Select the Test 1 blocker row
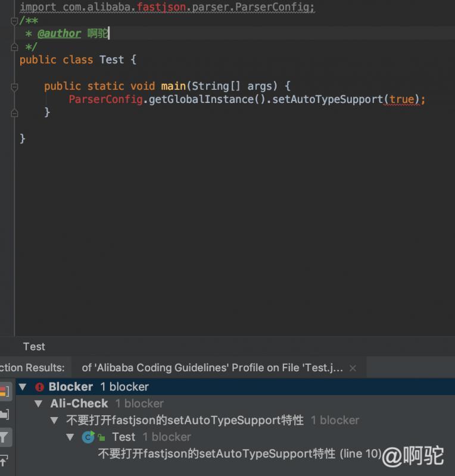Screen dimensions: 455x476 (x=235, y=437)
